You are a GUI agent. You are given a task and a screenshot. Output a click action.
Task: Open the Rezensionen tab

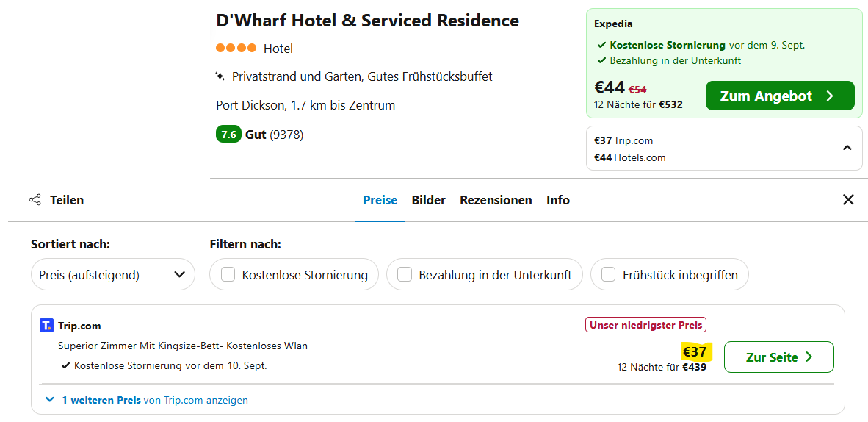(x=496, y=200)
